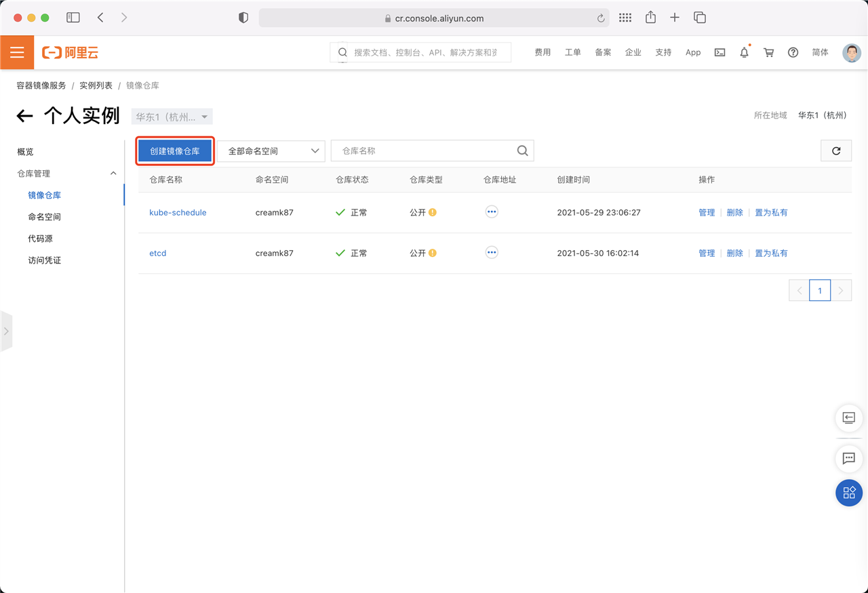Open 费用 top menu
This screenshot has height=593, width=868.
point(542,52)
